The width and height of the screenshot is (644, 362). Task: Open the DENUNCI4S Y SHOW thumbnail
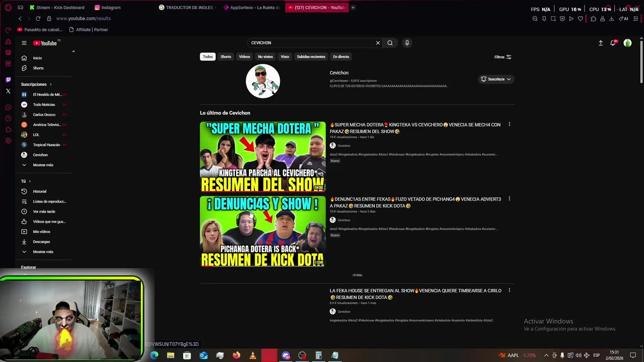[x=263, y=231]
